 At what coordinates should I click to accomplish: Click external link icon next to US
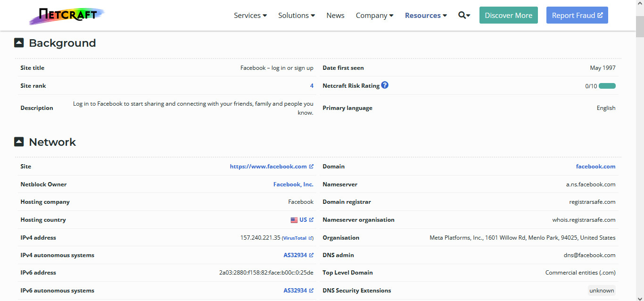point(311,220)
